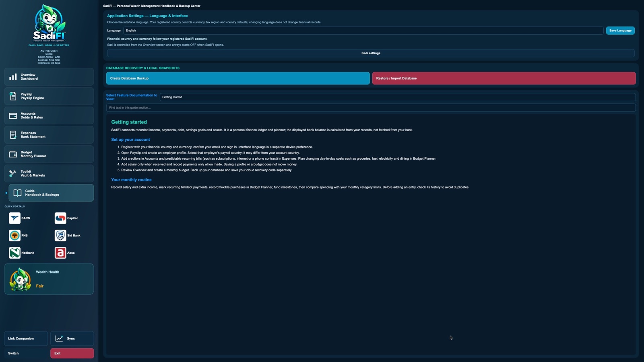Viewport: 644px width, 362px height.
Task: Click the SadiFI logo at top of sidebar
Action: pos(49,23)
